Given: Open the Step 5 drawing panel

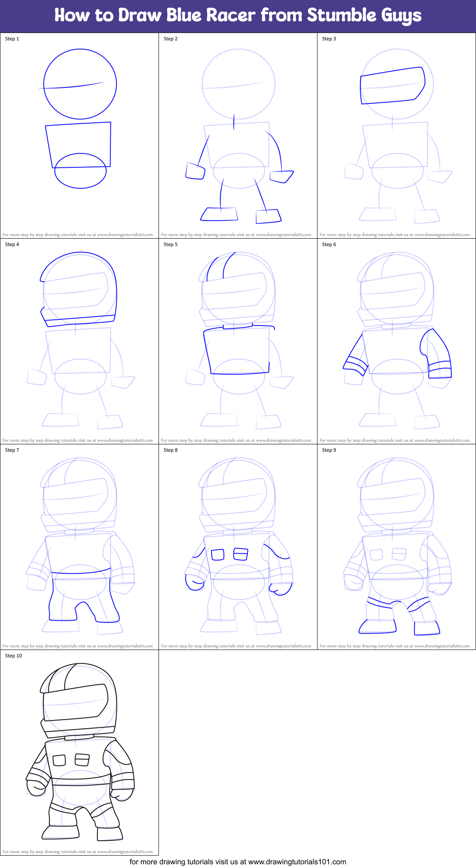Looking at the screenshot, I should (238, 341).
